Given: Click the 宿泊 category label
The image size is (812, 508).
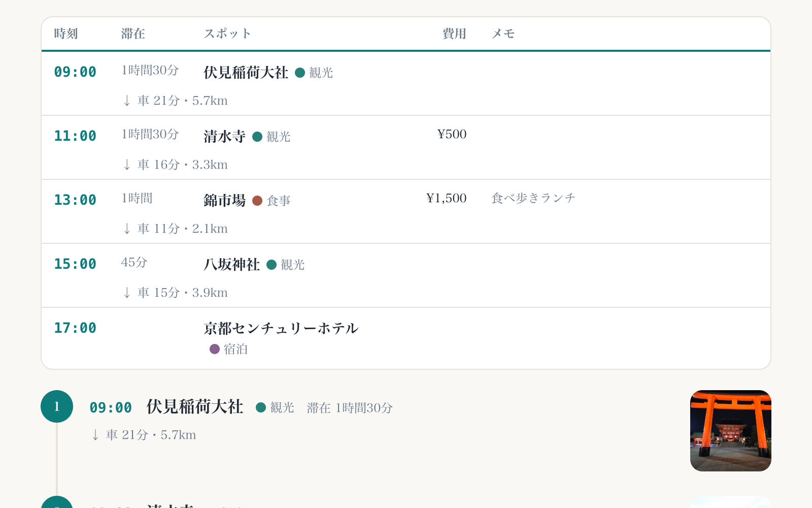Looking at the screenshot, I should coord(235,349).
